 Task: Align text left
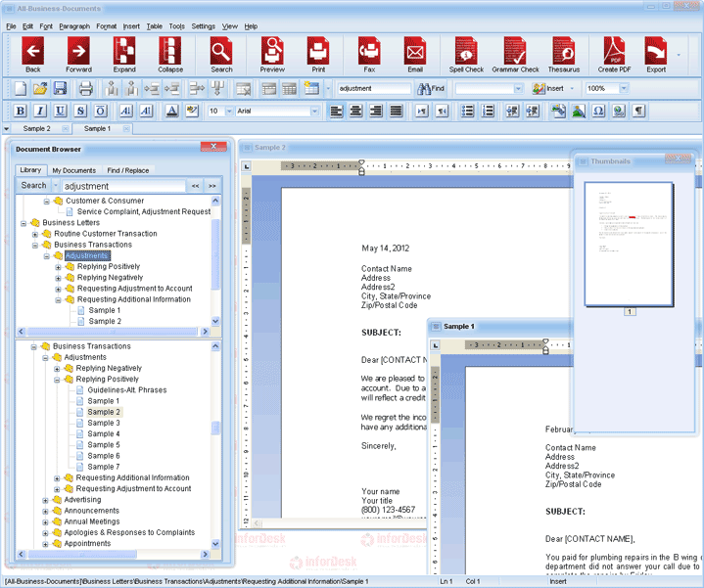[x=336, y=111]
